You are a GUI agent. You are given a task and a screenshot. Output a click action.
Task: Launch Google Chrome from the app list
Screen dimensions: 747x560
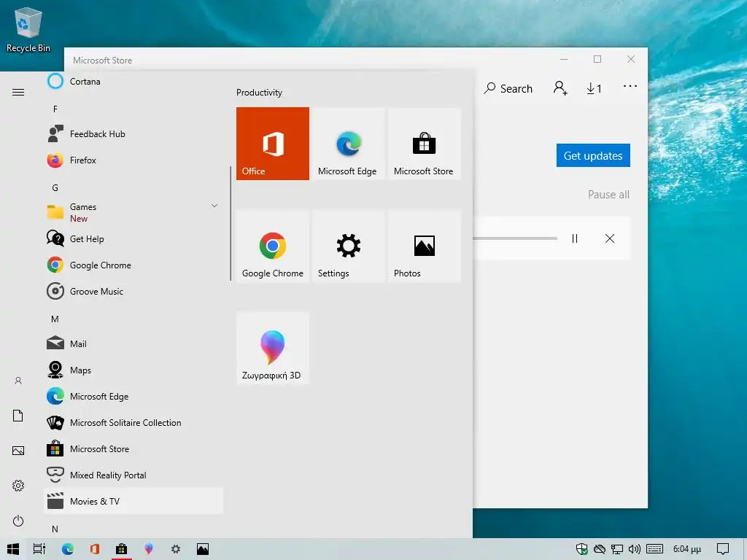point(133,265)
